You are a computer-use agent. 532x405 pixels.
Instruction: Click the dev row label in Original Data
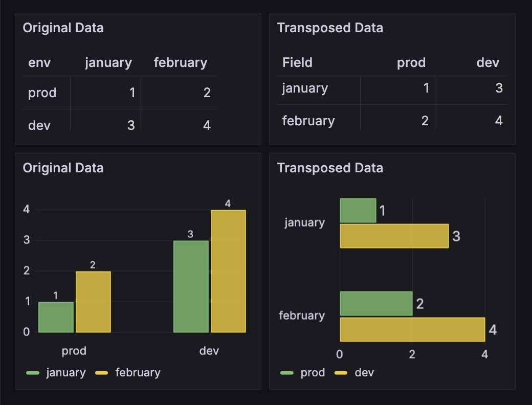pos(39,125)
